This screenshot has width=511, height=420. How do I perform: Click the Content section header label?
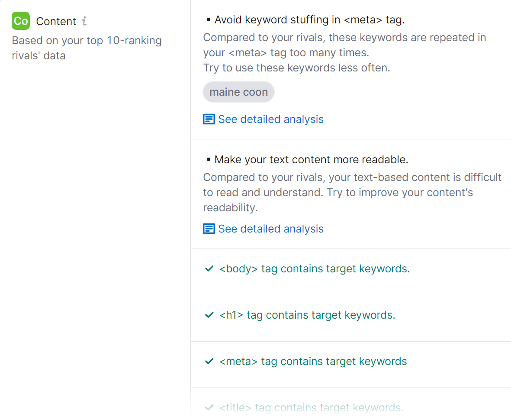click(x=56, y=21)
